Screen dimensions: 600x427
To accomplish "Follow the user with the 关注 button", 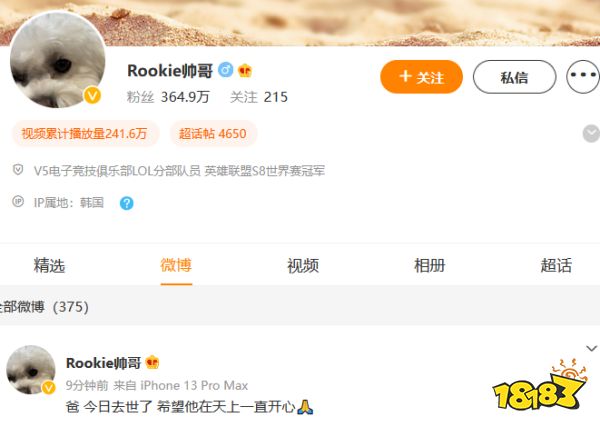I will (x=421, y=77).
